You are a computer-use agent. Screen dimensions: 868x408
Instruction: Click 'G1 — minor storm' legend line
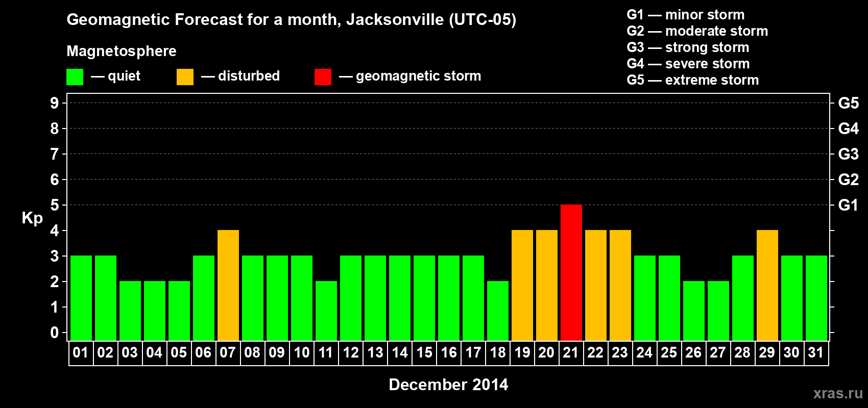(686, 15)
